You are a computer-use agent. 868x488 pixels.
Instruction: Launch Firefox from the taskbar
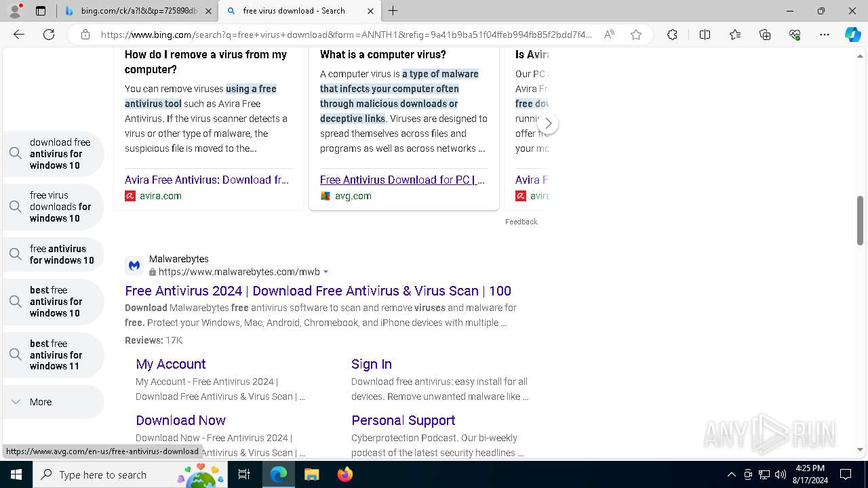[344, 474]
